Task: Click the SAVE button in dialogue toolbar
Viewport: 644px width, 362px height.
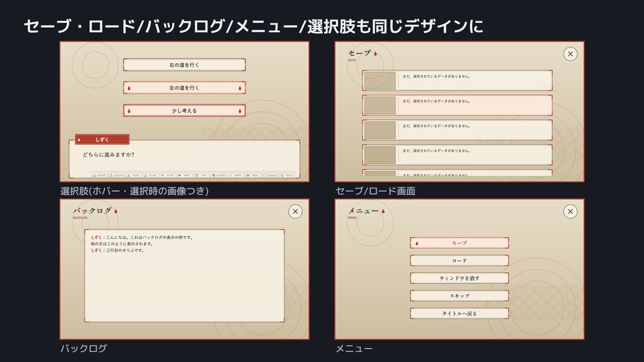Action: [133, 175]
